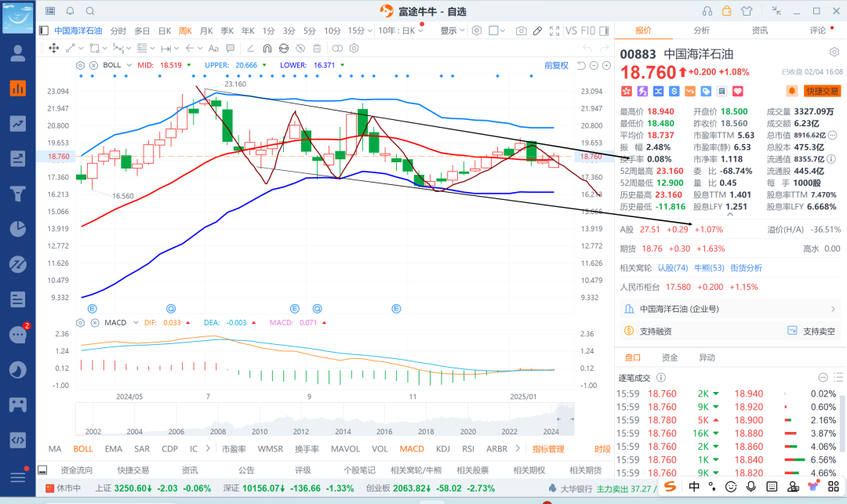Click the 快捷交易 quick trade button
The image size is (847, 504).
pos(822,91)
